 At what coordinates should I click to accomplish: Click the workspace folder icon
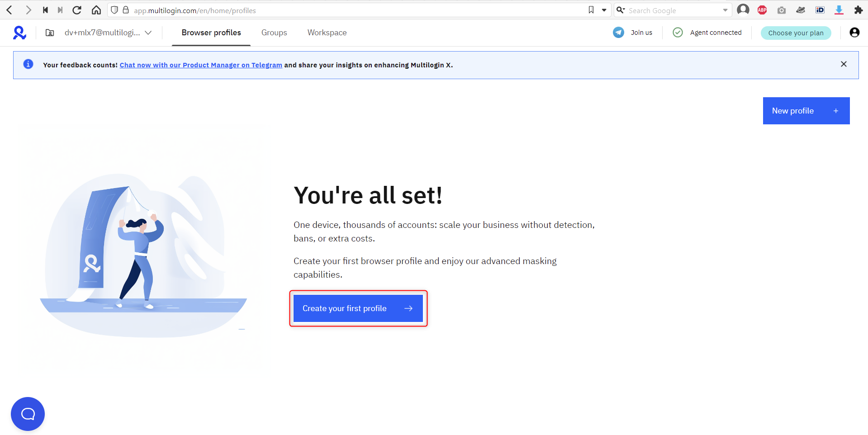[x=50, y=33]
